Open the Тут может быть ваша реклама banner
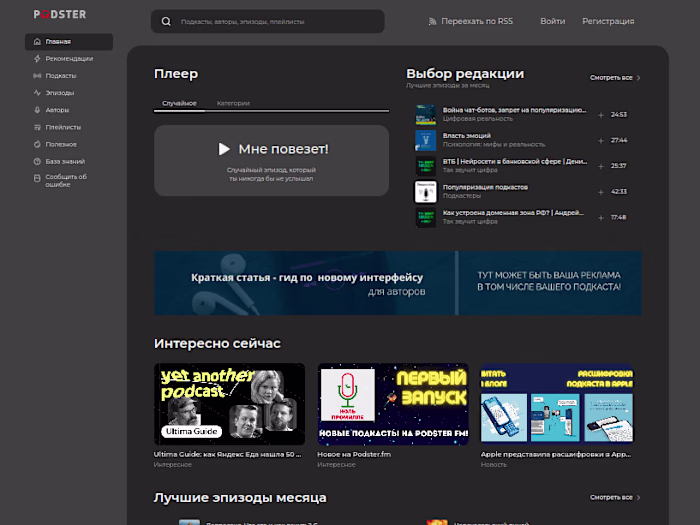 pyautogui.click(x=550, y=283)
